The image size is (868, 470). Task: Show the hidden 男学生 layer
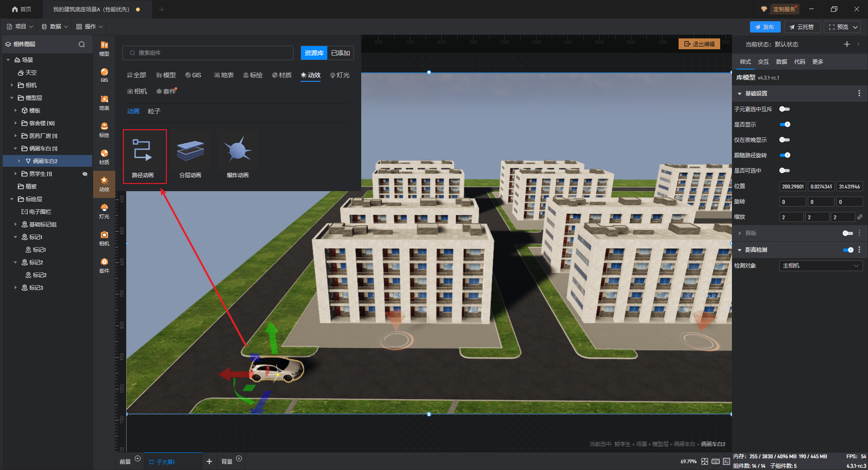85,174
